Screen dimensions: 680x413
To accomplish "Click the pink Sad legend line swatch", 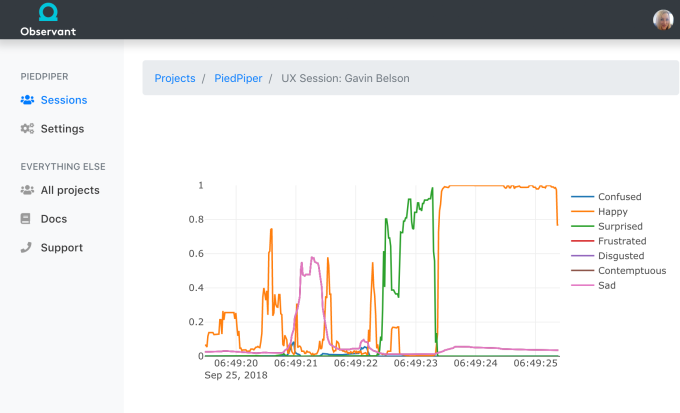I will click(582, 285).
